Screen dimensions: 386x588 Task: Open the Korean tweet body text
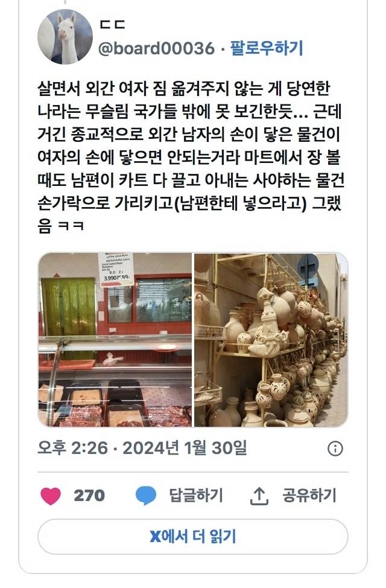[191, 157]
